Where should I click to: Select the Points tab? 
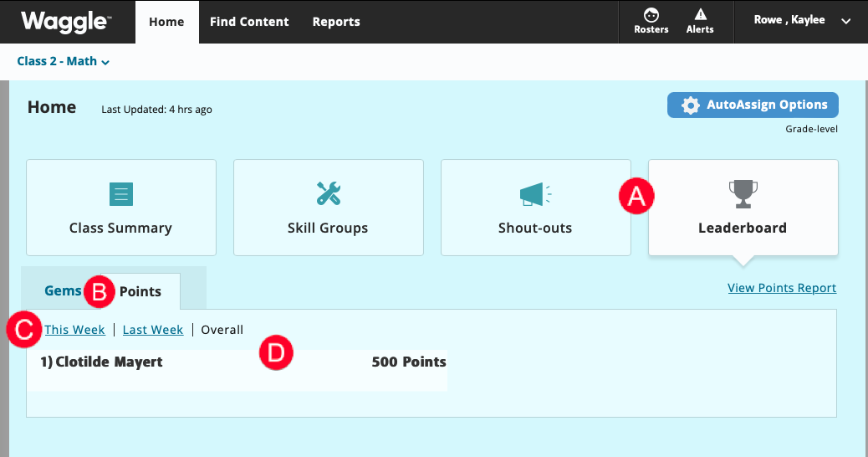pyautogui.click(x=140, y=291)
